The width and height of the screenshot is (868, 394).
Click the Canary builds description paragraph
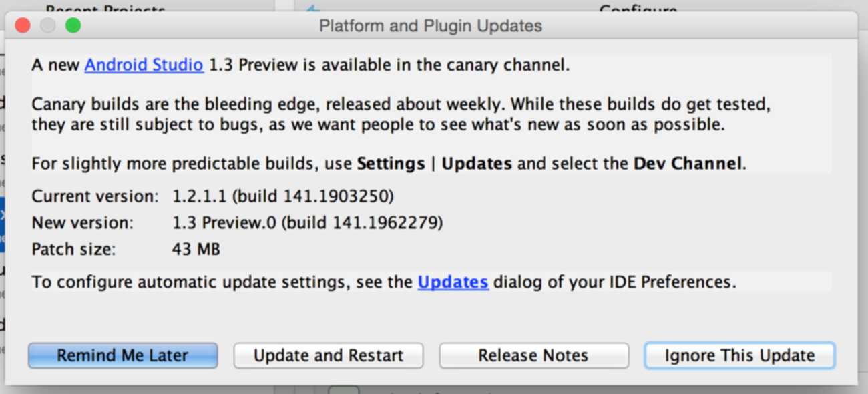coord(377,114)
